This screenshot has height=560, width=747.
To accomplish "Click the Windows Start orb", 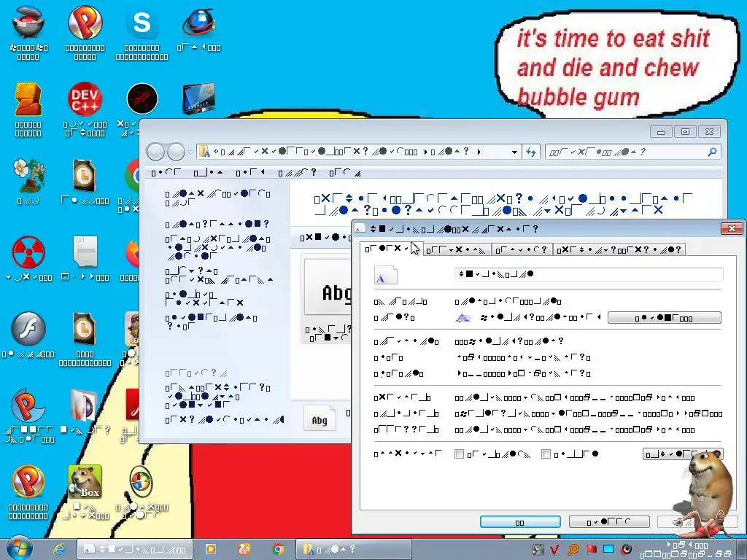I will click(x=19, y=549).
